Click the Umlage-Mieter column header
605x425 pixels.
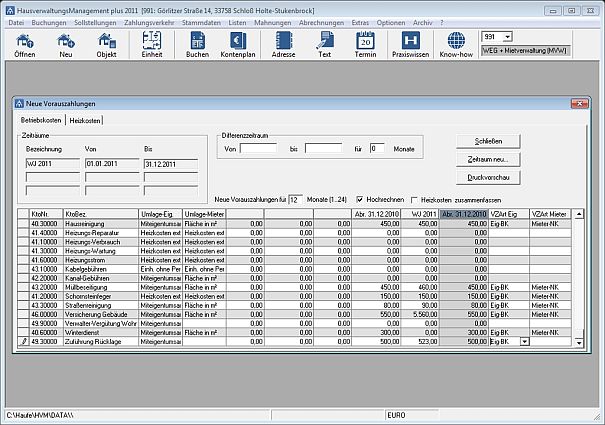pyautogui.click(x=204, y=214)
